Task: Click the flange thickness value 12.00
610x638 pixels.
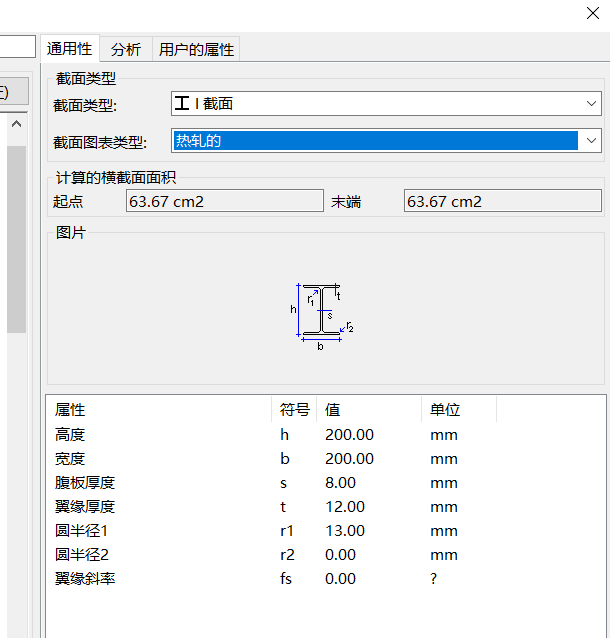Action: (x=345, y=507)
